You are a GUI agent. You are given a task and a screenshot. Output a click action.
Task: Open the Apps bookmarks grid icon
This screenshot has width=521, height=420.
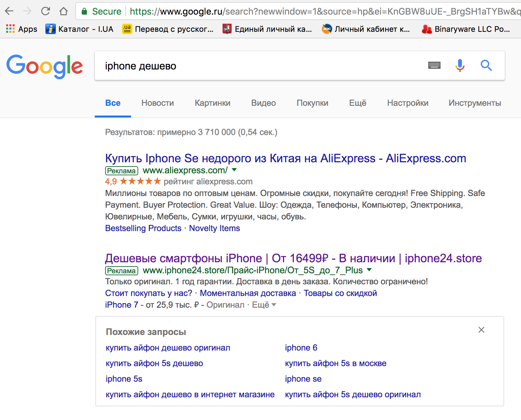coord(10,29)
